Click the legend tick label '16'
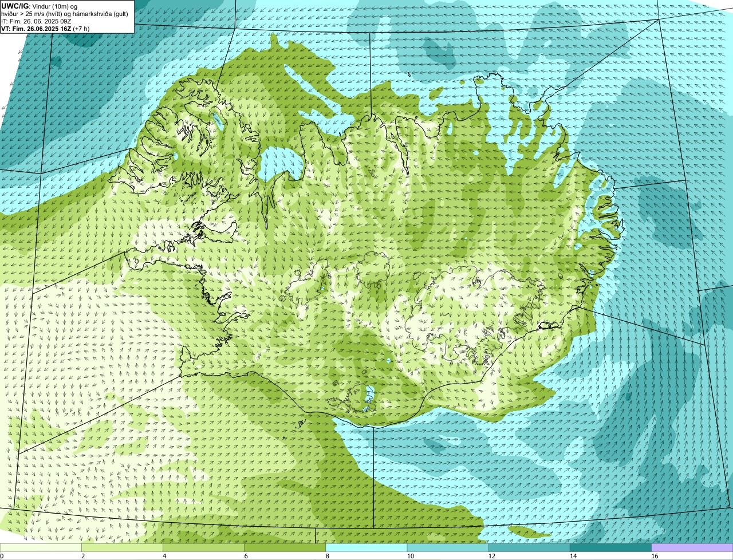Viewport: 733px width, 560px height. tap(654, 556)
